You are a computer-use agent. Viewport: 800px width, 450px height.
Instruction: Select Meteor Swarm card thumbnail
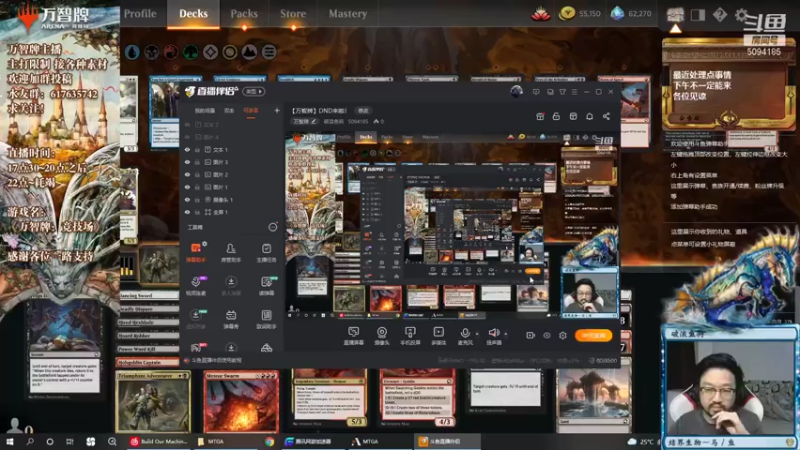[x=241, y=402]
